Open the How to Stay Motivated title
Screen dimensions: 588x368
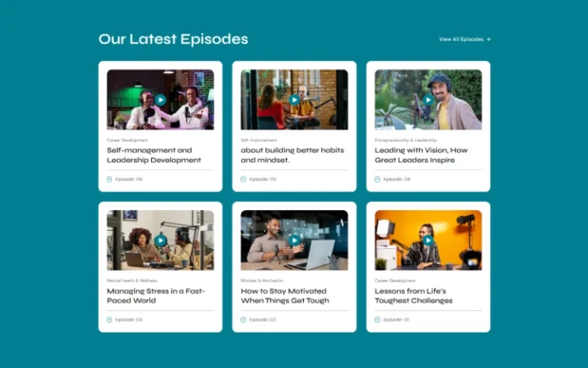click(x=285, y=296)
